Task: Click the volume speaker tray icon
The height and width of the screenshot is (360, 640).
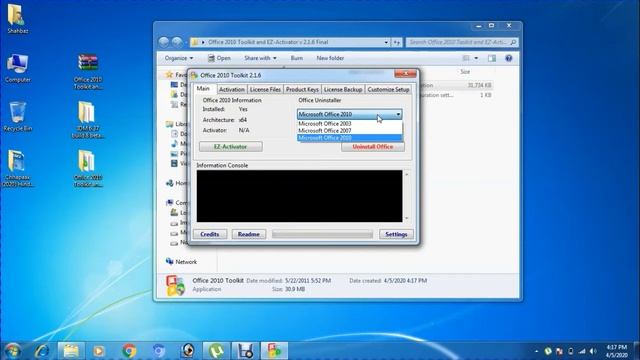Action: [x=593, y=351]
